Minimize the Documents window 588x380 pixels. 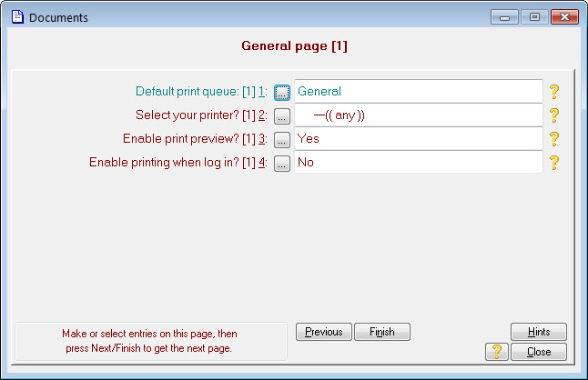(x=504, y=17)
